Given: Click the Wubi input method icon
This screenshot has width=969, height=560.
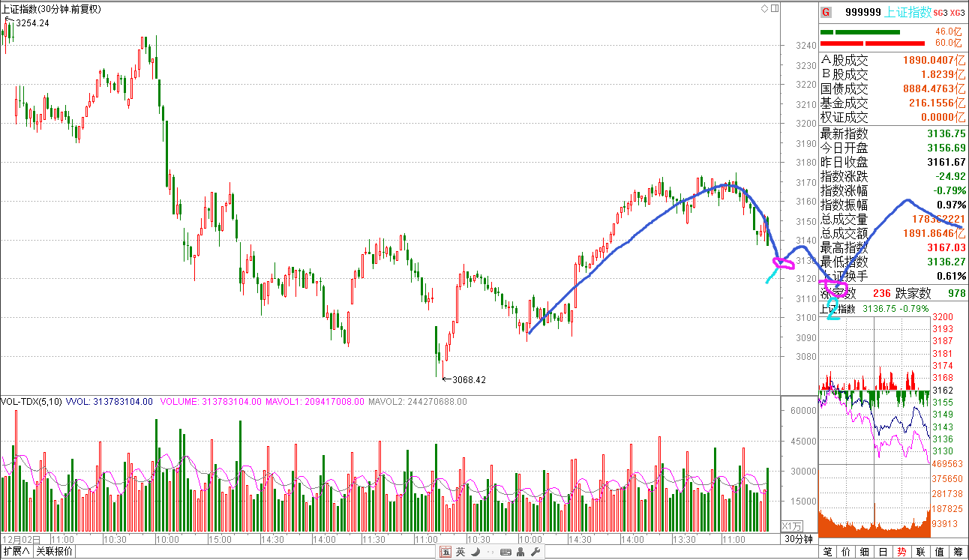Looking at the screenshot, I should [x=445, y=553].
